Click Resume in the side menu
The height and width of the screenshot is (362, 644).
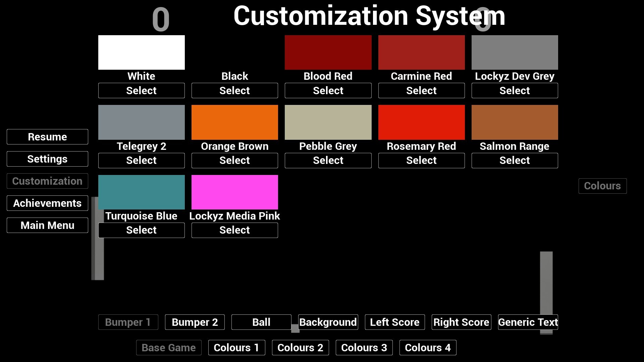(47, 137)
